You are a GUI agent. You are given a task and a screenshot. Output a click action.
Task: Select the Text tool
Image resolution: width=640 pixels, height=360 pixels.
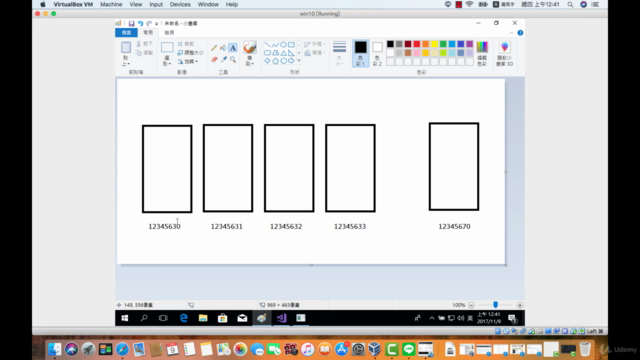coord(233,48)
